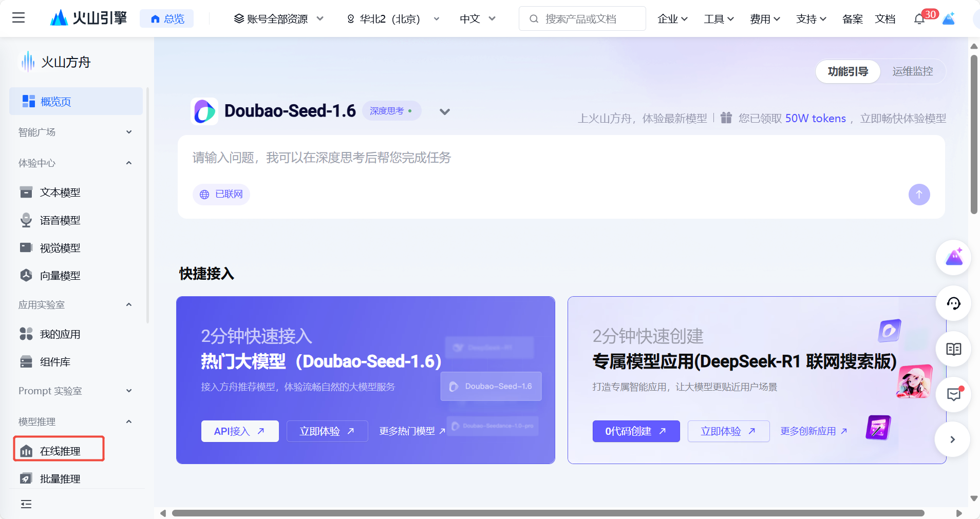Screen dimensions: 980x519
Task: Click the 50W tokens link
Action: tap(815, 119)
